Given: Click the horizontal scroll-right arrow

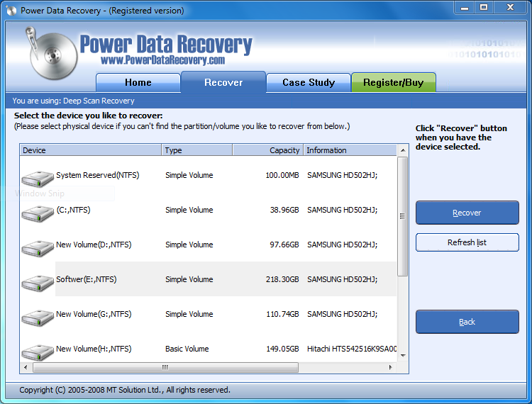Looking at the screenshot, I should (391, 367).
